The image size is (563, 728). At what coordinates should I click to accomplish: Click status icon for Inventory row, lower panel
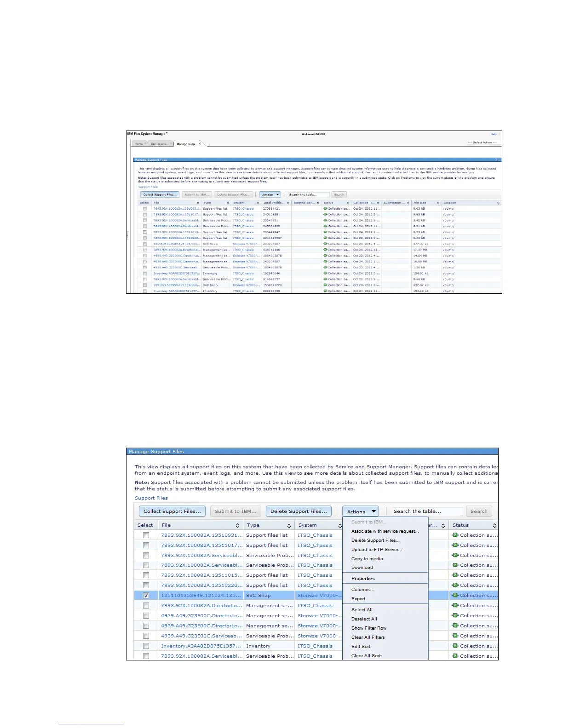click(455, 646)
